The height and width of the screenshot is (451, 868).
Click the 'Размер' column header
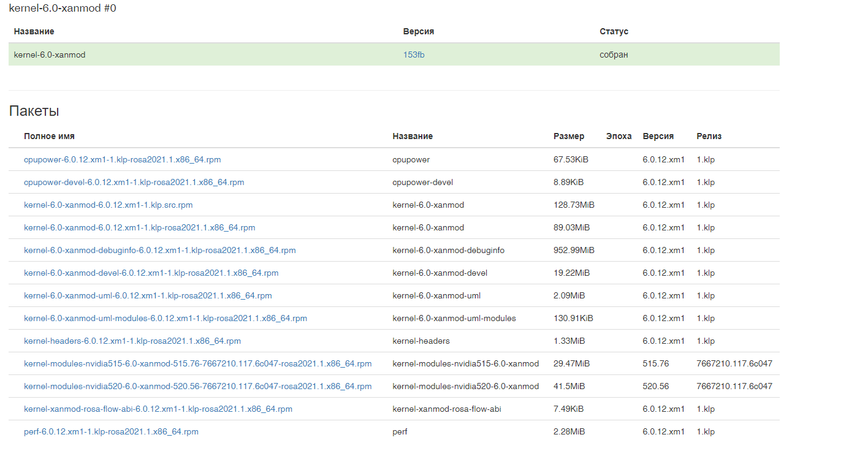(x=569, y=136)
